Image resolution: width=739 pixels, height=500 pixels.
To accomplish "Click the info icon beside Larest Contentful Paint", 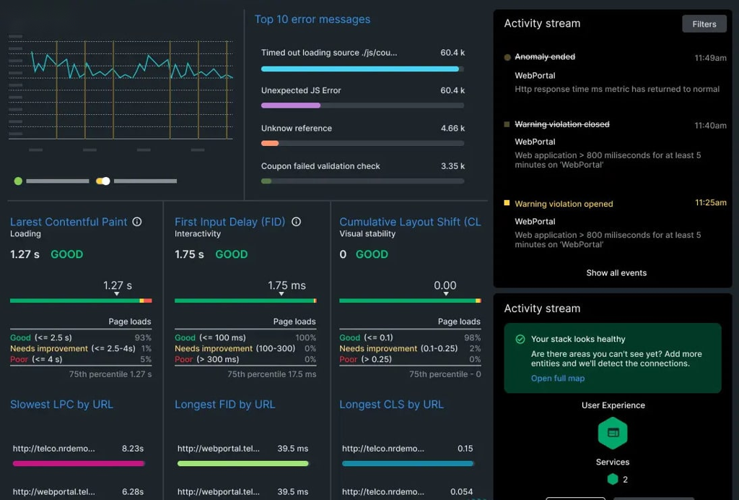I will pyautogui.click(x=137, y=222).
